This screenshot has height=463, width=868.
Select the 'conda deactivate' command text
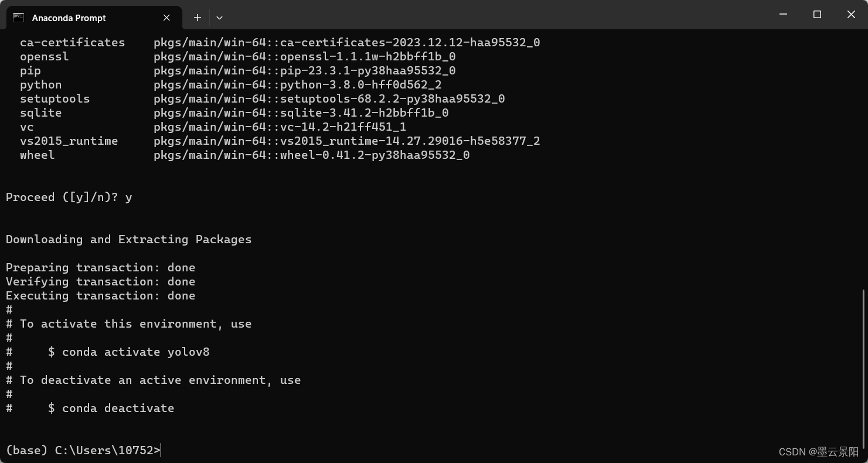117,408
